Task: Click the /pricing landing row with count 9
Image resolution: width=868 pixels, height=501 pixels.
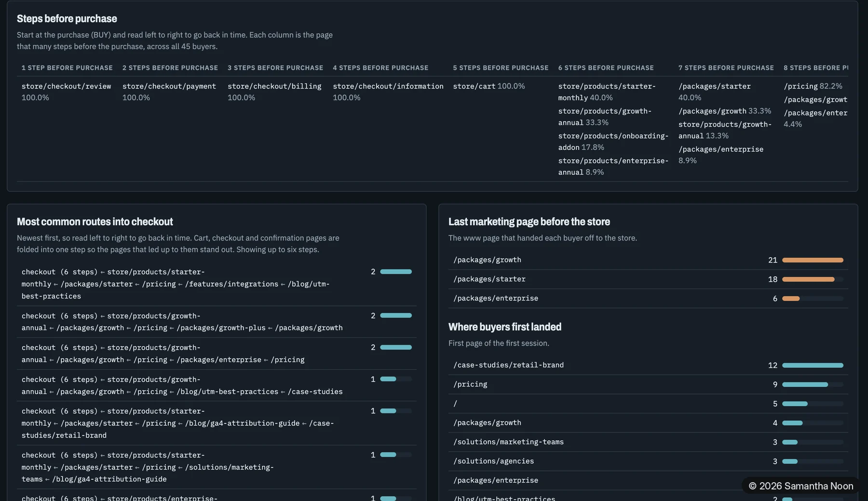Action: pyautogui.click(x=648, y=384)
